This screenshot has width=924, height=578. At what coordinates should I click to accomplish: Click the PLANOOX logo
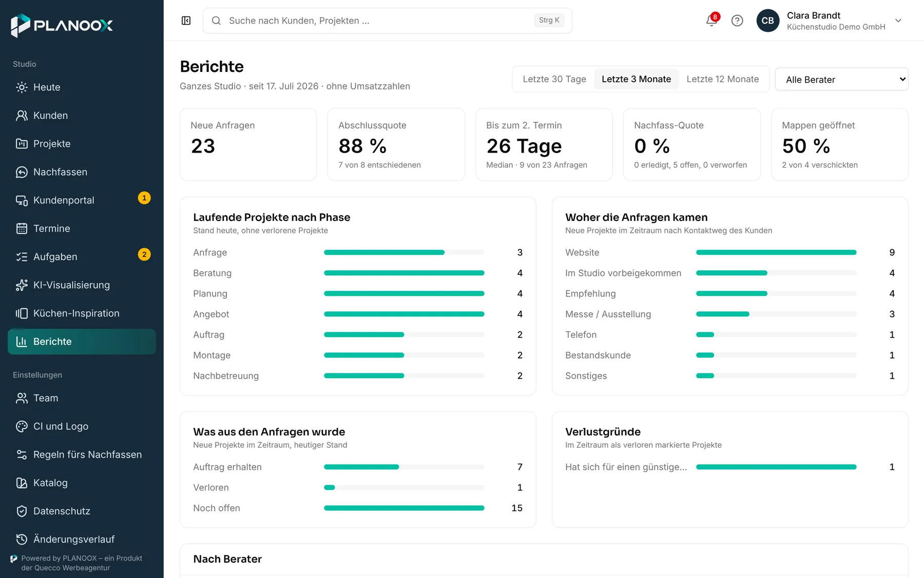click(x=62, y=25)
